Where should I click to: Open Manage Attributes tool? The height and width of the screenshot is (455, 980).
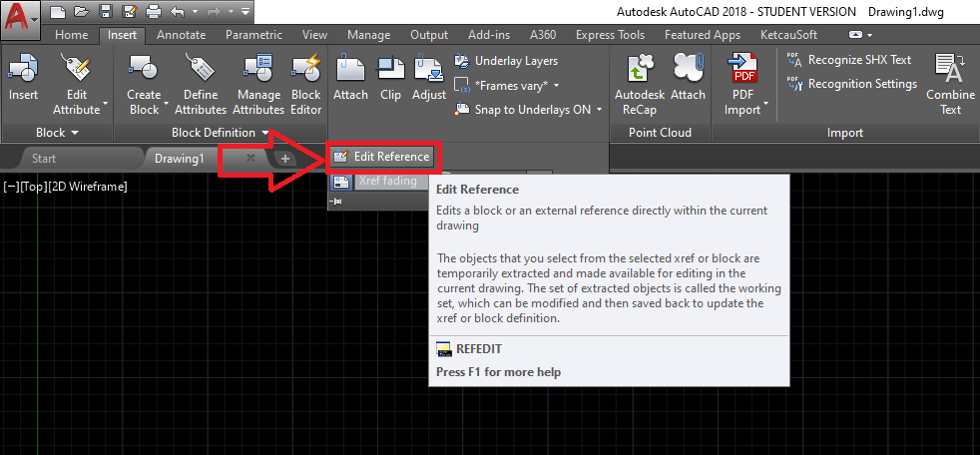[x=258, y=85]
